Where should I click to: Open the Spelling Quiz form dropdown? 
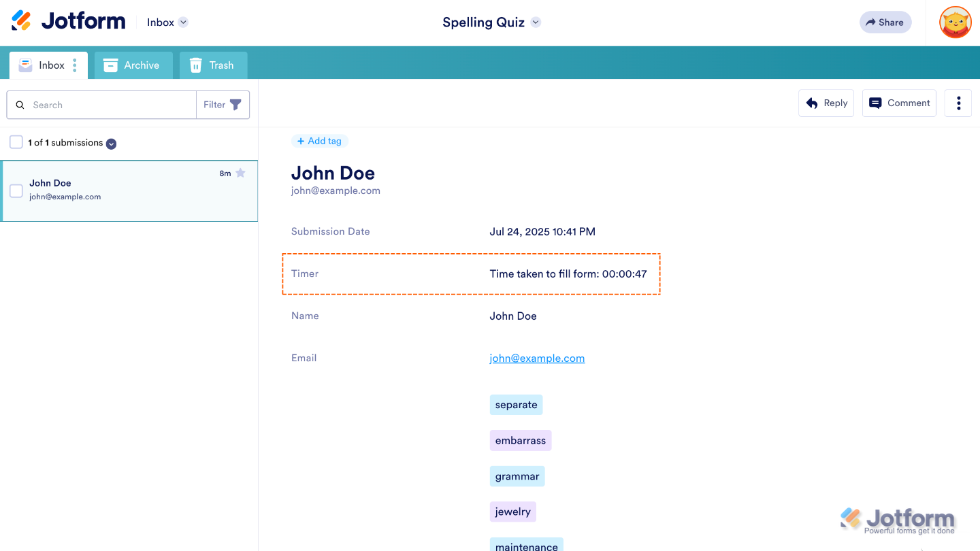(x=536, y=22)
